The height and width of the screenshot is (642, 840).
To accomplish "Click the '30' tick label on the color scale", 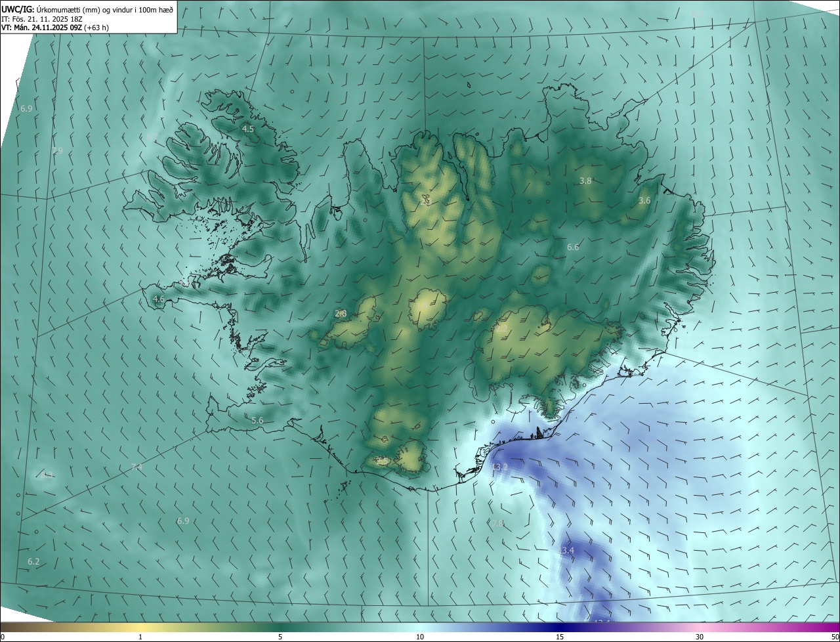I will pyautogui.click(x=700, y=637).
